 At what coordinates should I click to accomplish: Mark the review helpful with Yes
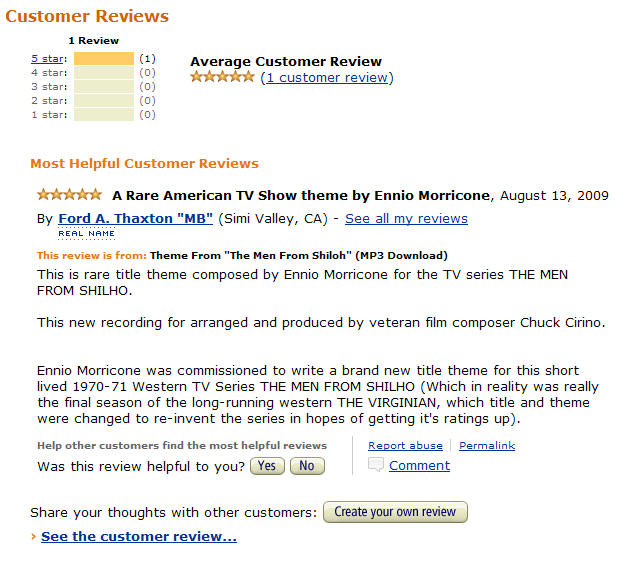[267, 466]
